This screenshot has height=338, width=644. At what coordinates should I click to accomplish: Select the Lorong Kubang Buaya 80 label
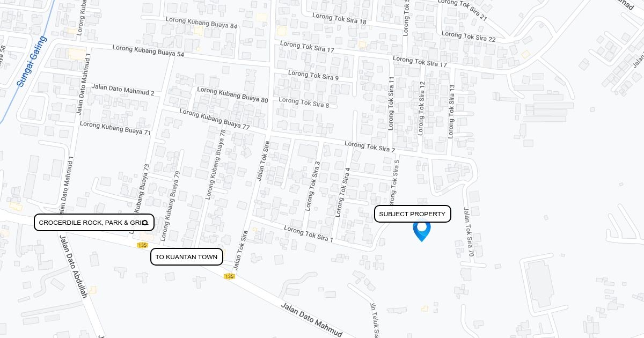232,95
